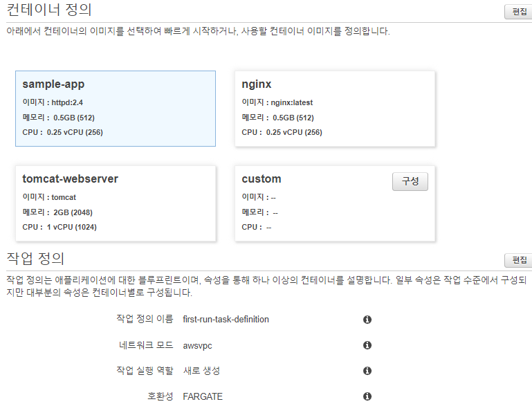Viewport: 532px width, 404px height.
Task: Click the '새로 생성' role value
Action: point(201,370)
